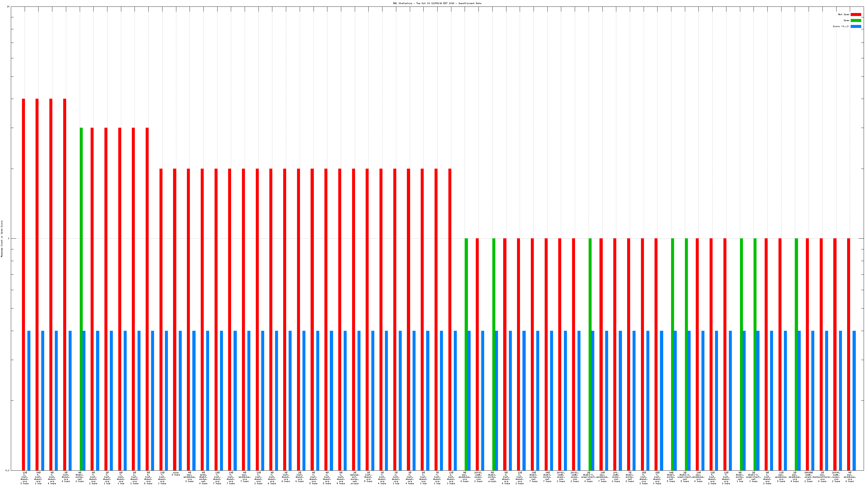Click the dnsbl-2.uceprotect.net 5 hops label
This screenshot has width=868, height=488.
point(685,477)
